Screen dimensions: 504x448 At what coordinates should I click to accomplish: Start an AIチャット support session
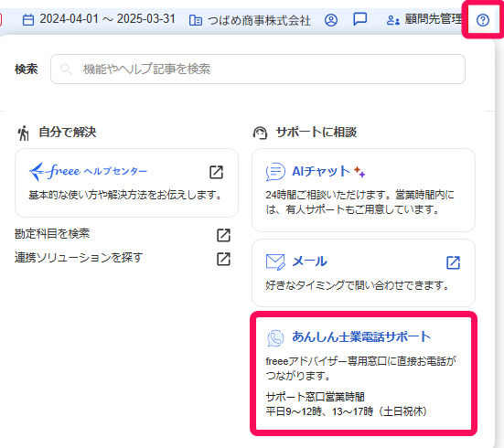[363, 190]
